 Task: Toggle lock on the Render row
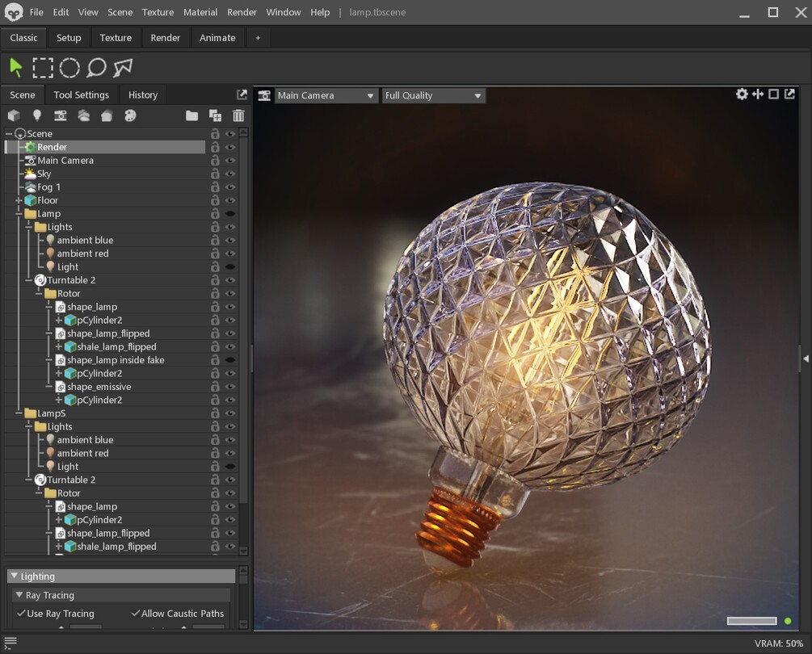pyautogui.click(x=215, y=147)
